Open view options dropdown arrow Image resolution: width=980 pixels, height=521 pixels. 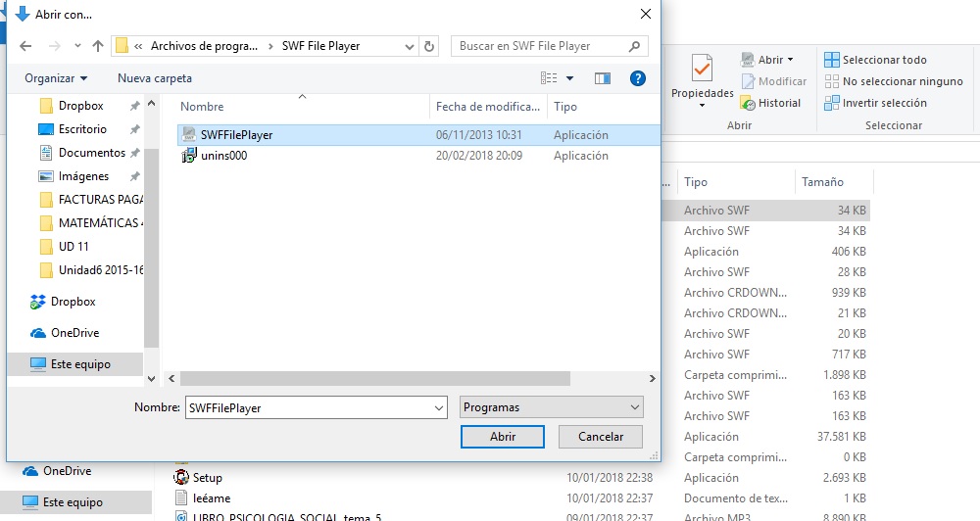(569, 78)
